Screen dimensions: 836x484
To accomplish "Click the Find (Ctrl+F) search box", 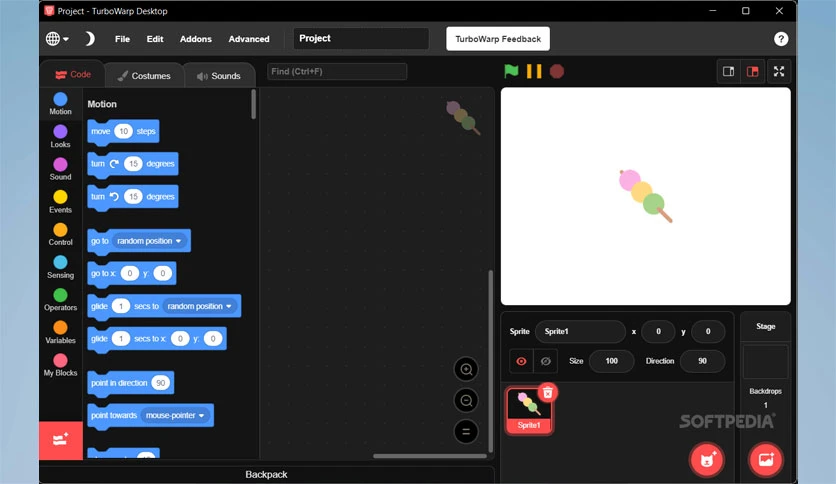I will point(337,71).
